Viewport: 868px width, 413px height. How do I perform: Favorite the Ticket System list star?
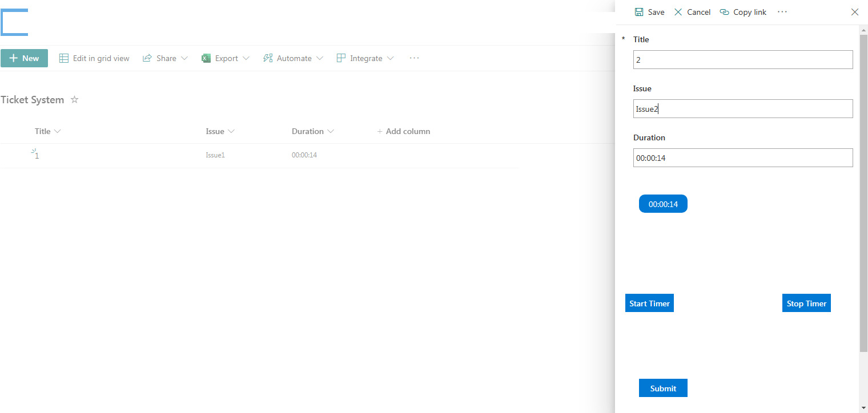point(74,100)
